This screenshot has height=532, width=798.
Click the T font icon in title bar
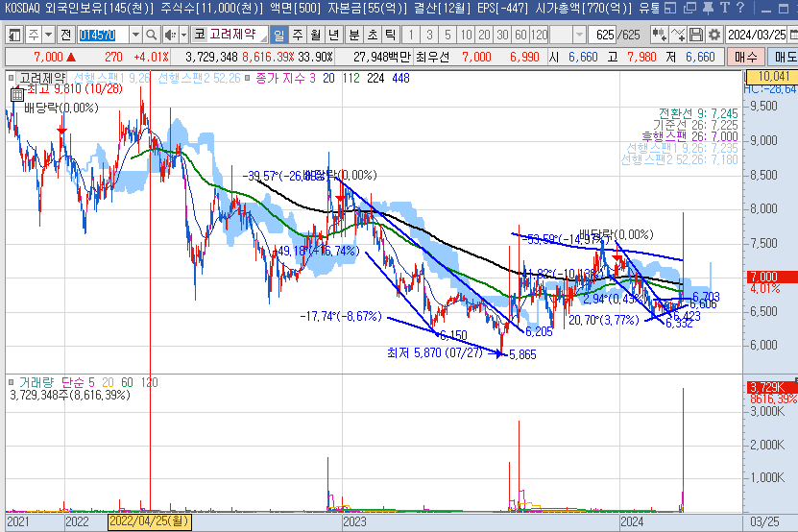(725, 8)
